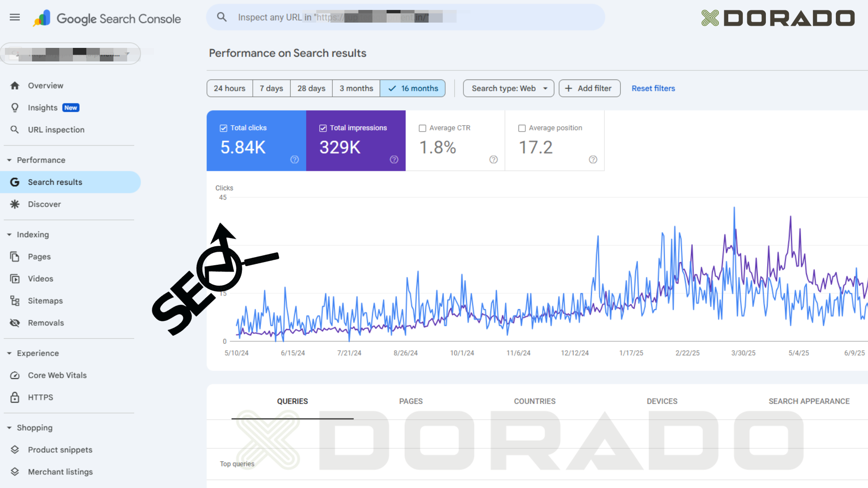Collapse the Shopping section
Image resolution: width=868 pixels, height=488 pixels.
[9, 428]
